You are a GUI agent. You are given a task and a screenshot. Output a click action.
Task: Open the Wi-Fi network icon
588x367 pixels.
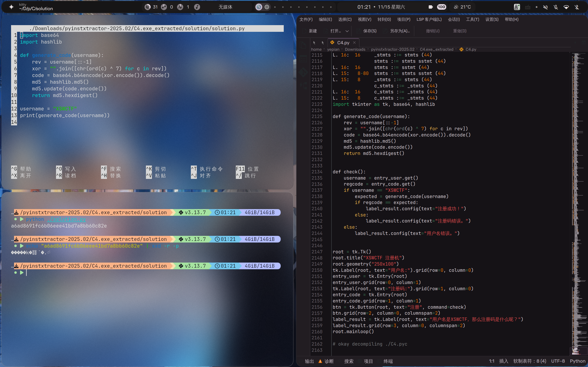[566, 7]
